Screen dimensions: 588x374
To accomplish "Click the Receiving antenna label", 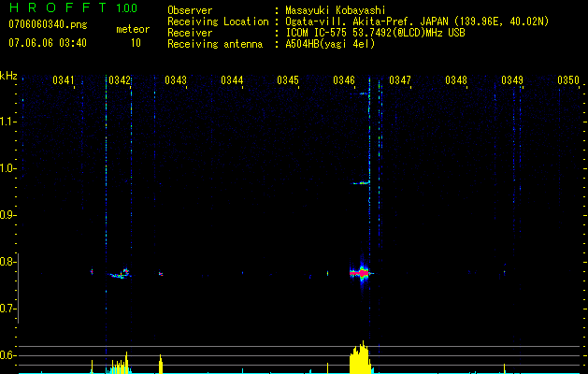I will pyautogui.click(x=215, y=44).
